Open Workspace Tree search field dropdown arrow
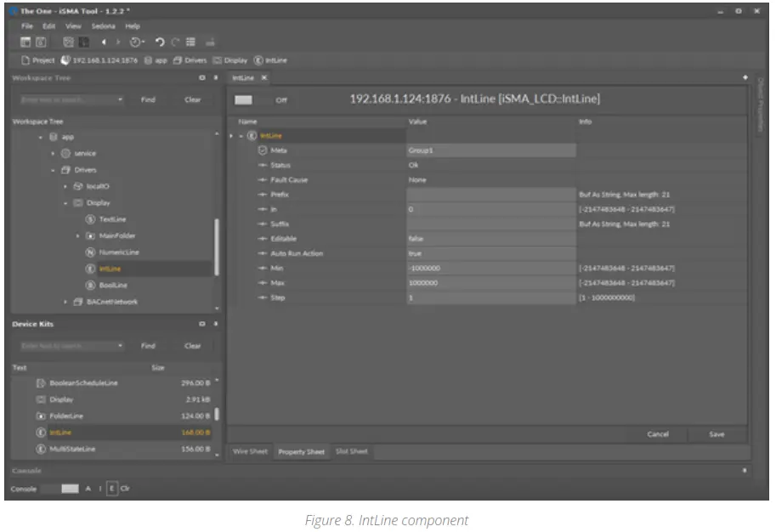The width and height of the screenshot is (776, 532). [120, 99]
